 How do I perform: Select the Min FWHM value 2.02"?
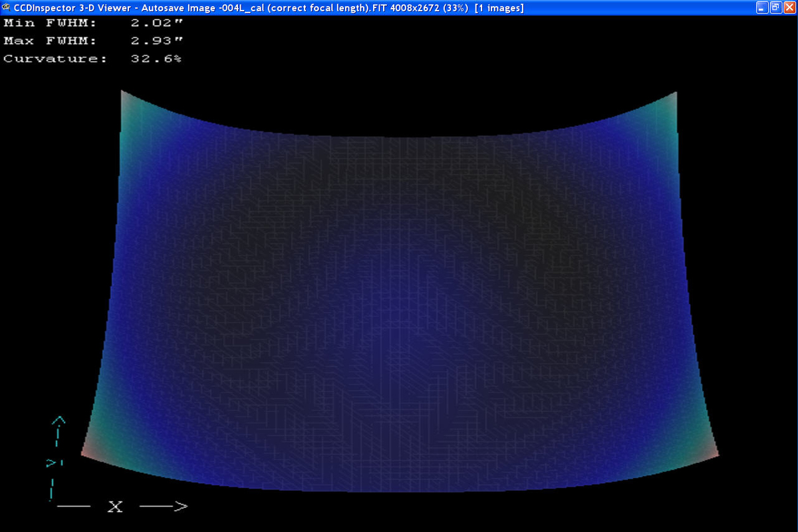coord(157,23)
